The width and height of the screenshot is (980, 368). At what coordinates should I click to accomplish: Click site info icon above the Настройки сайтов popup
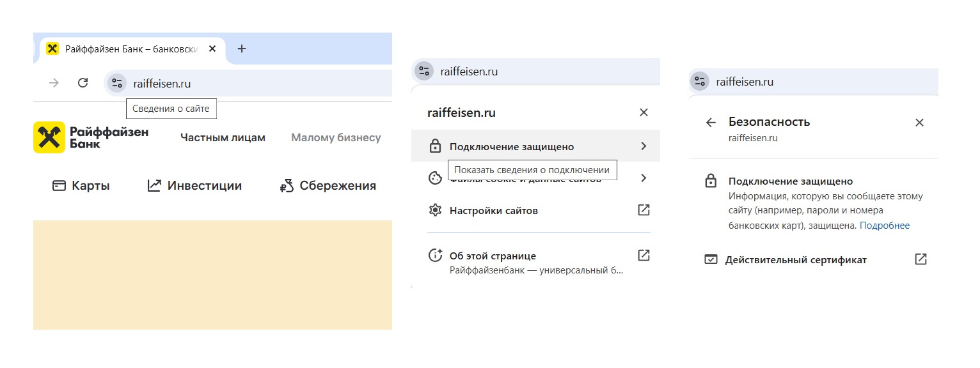[x=423, y=72]
